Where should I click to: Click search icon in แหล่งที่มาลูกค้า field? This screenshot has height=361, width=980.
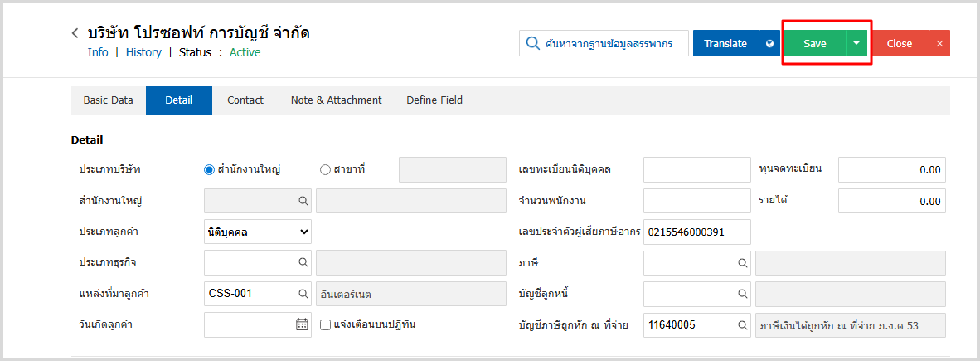303,294
